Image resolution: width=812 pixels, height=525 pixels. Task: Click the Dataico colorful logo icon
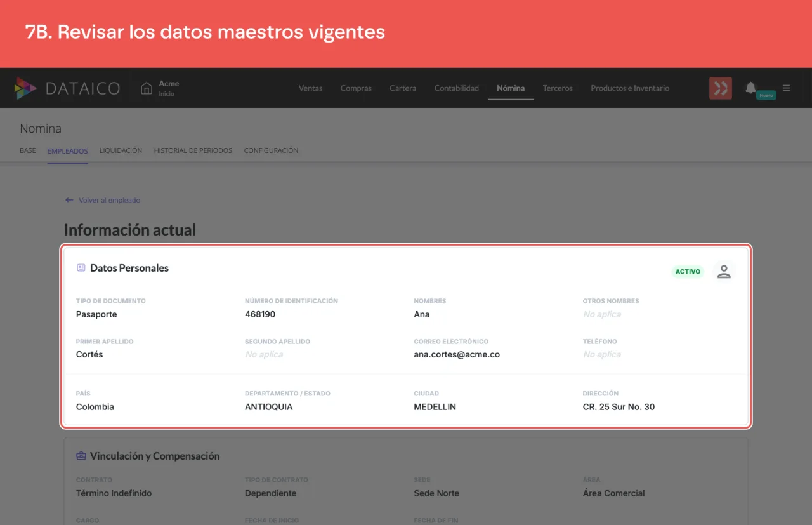(x=25, y=88)
